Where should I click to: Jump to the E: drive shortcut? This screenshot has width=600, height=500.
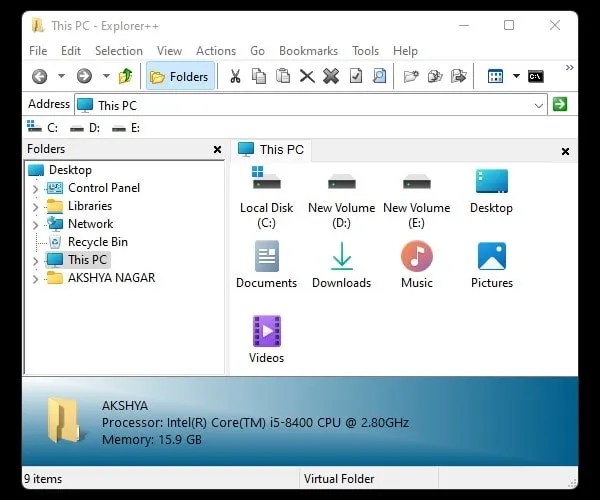click(126, 128)
